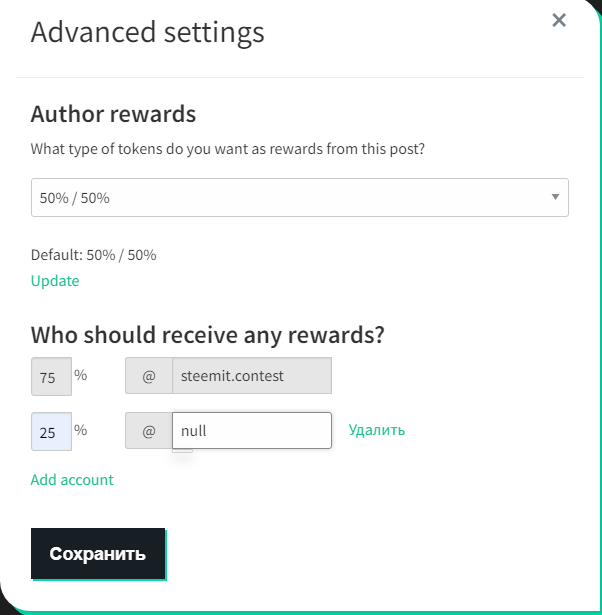The height and width of the screenshot is (615, 602).
Task: Click the Who should receive rewards heading
Action: 208,335
